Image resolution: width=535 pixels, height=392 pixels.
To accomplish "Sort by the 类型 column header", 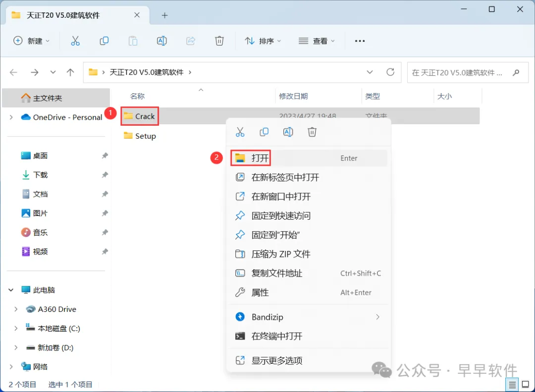I will coord(373,96).
